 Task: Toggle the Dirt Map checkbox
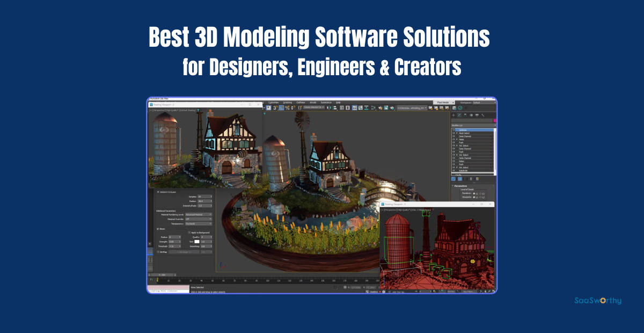point(158,252)
